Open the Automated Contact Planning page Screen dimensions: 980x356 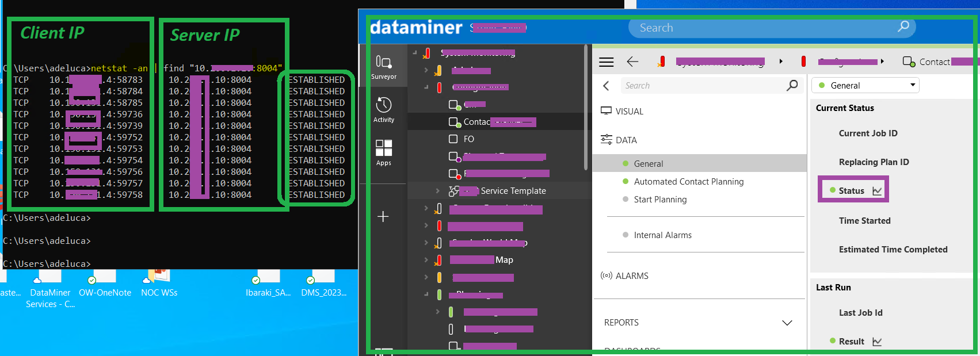(x=689, y=181)
